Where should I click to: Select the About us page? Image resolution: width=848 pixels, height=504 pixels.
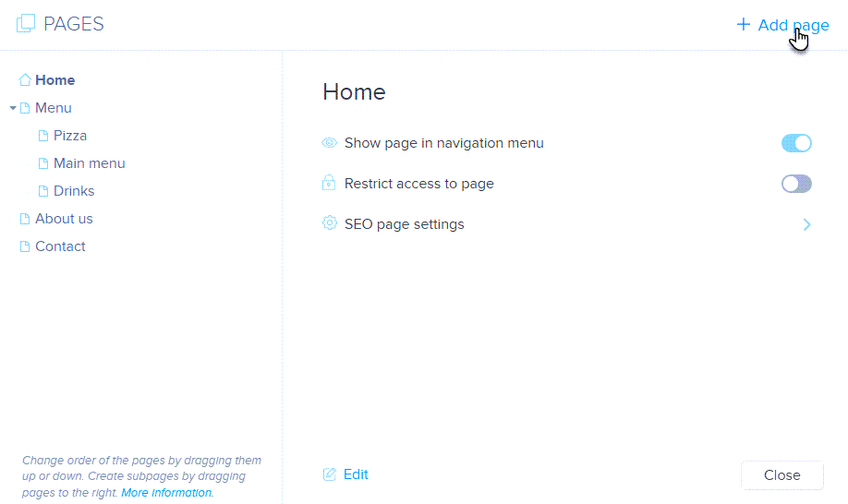coord(64,219)
